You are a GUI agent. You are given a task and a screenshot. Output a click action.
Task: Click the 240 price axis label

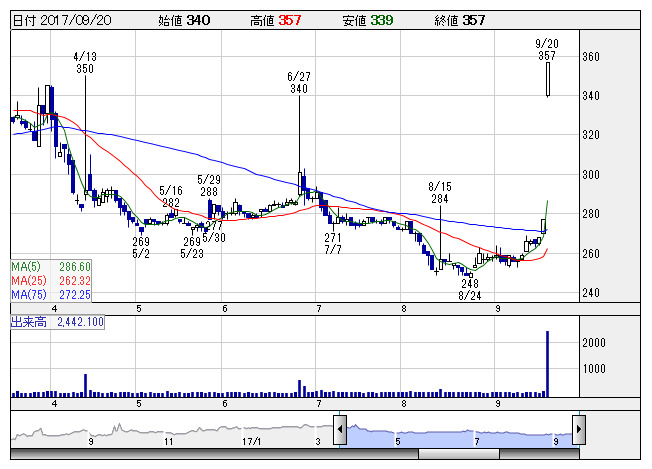pyautogui.click(x=591, y=293)
